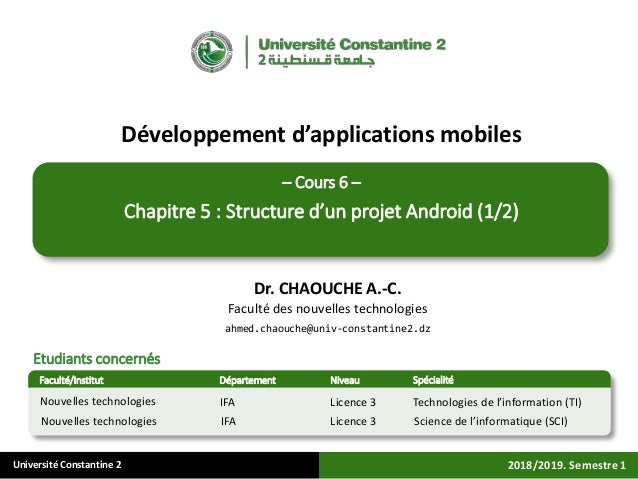
Task: Click the Arabic university name under the logo
Action: point(316,60)
